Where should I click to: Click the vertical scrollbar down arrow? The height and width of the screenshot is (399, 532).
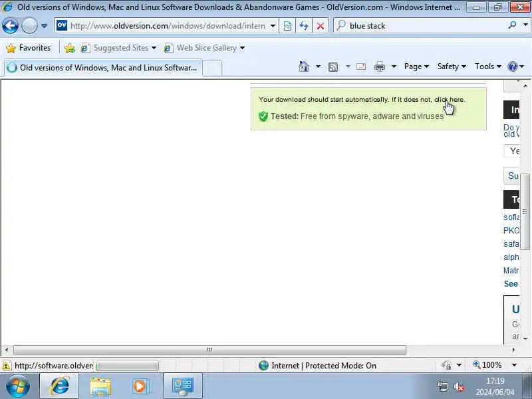525,338
